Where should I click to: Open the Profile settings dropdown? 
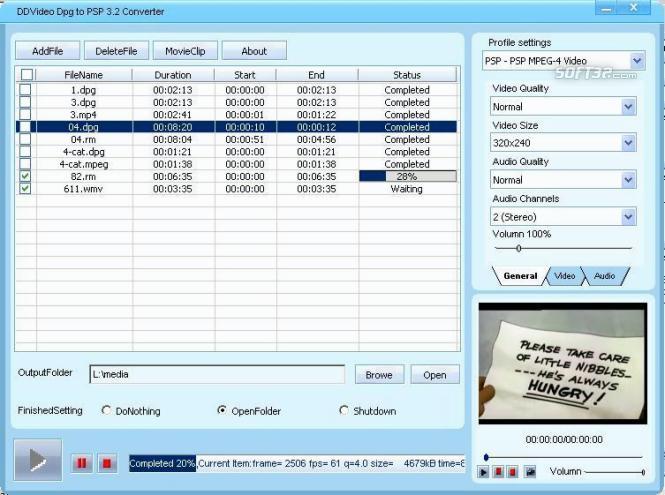637,61
